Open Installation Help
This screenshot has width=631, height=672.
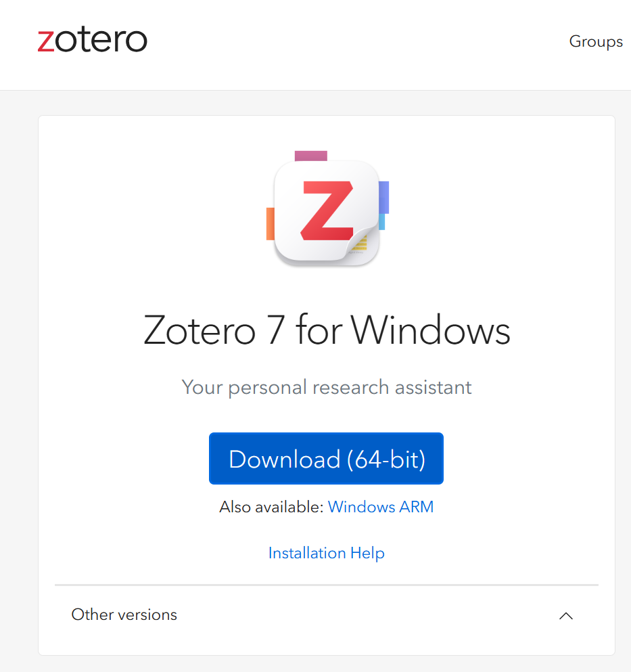pyautogui.click(x=326, y=553)
